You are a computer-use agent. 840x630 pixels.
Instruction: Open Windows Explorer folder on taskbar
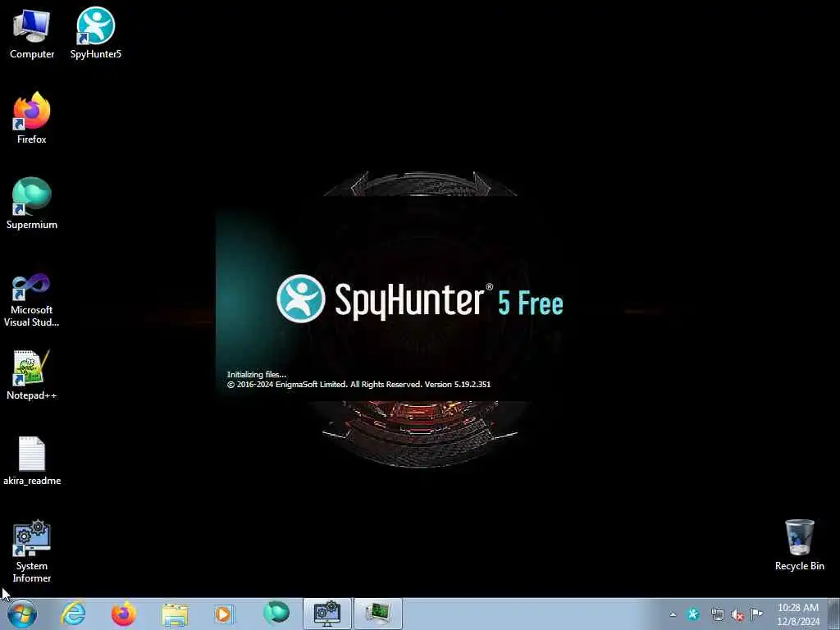[x=175, y=614]
